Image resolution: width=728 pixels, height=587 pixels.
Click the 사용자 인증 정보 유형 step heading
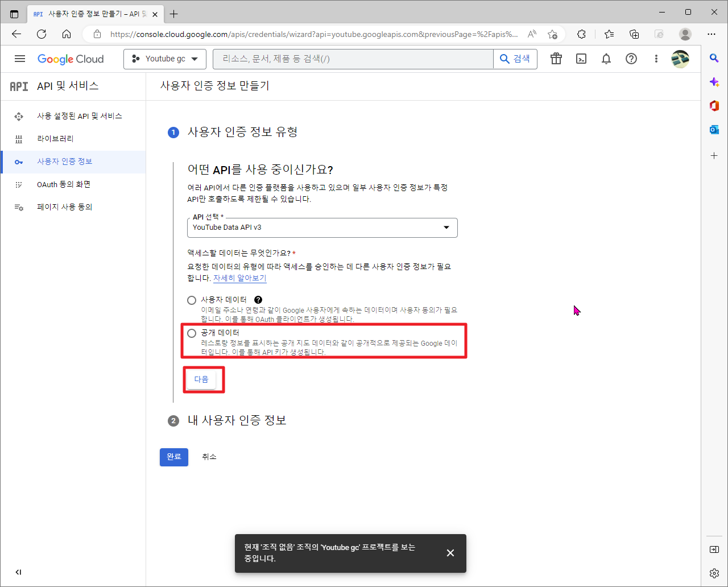click(243, 132)
